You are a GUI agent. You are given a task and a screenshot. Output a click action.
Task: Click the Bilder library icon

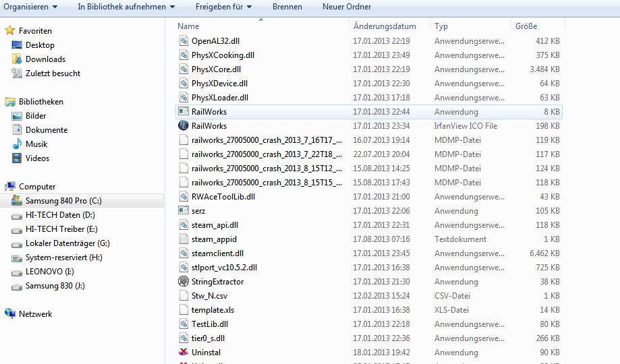click(x=17, y=116)
